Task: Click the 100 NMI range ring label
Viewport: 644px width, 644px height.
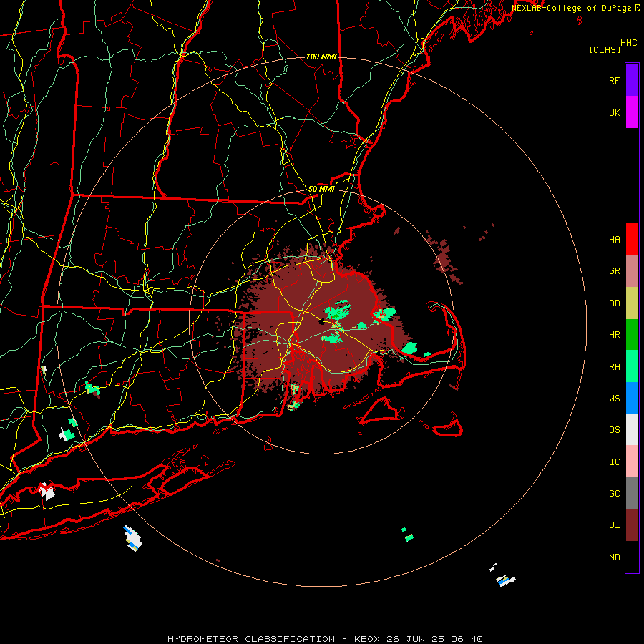Action: 321,57
